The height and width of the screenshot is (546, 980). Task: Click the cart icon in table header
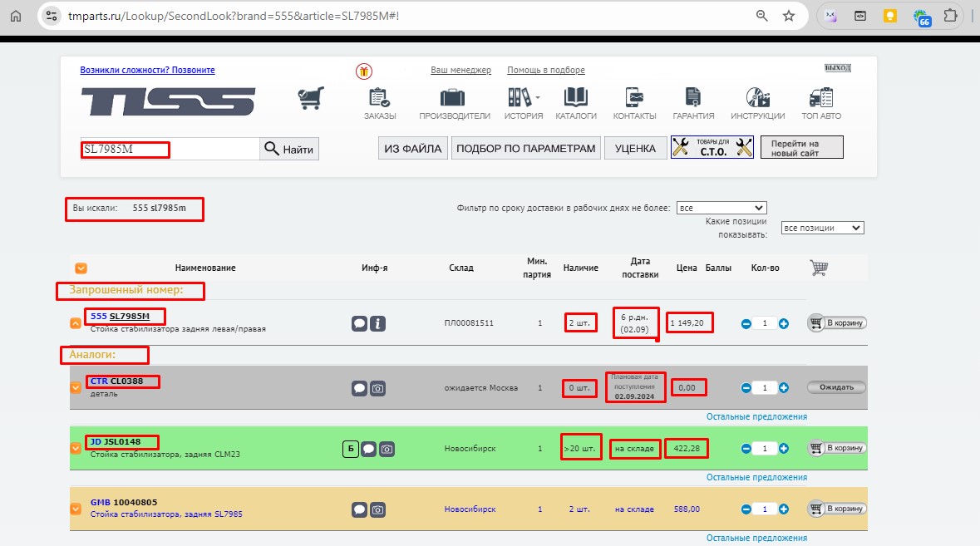[x=819, y=268]
